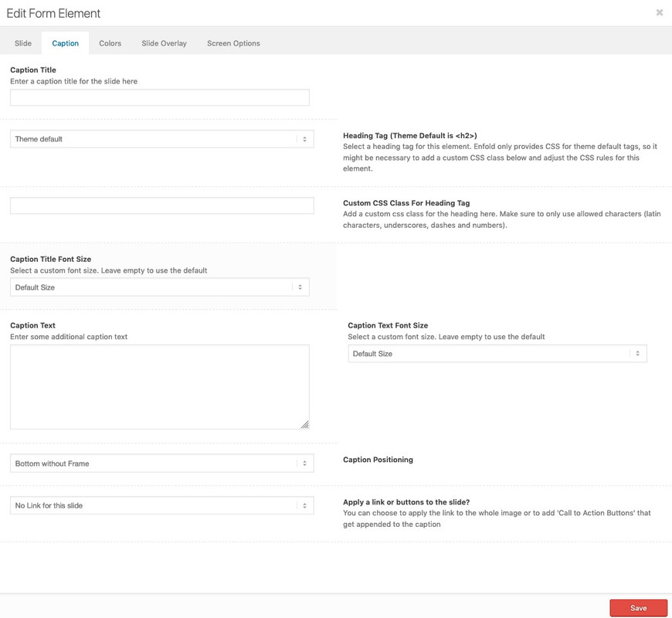The height and width of the screenshot is (618, 672).
Task: Close the Edit Form Element dialog
Action: (x=659, y=13)
